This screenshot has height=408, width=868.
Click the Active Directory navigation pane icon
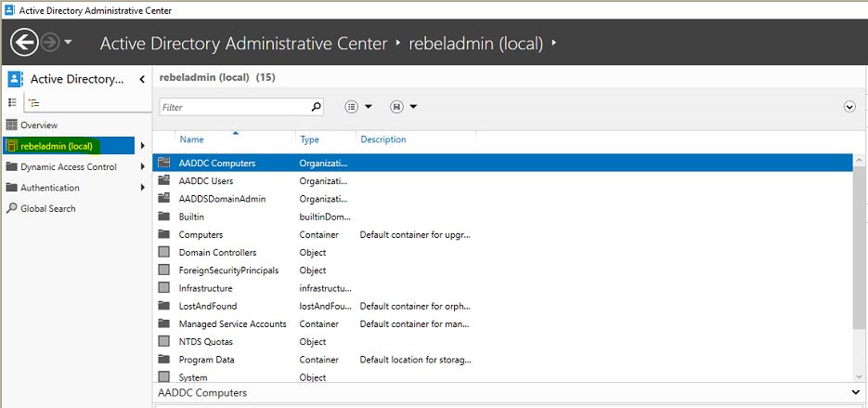15,79
